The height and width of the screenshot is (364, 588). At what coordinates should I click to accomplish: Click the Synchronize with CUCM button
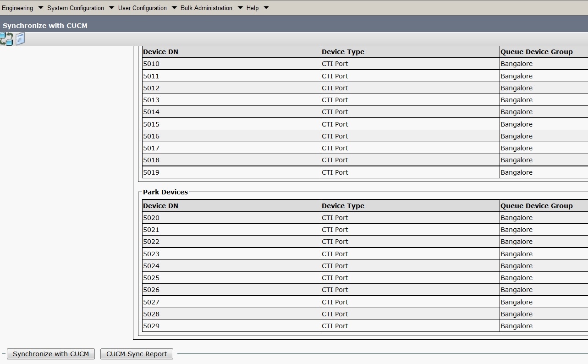[x=51, y=354]
